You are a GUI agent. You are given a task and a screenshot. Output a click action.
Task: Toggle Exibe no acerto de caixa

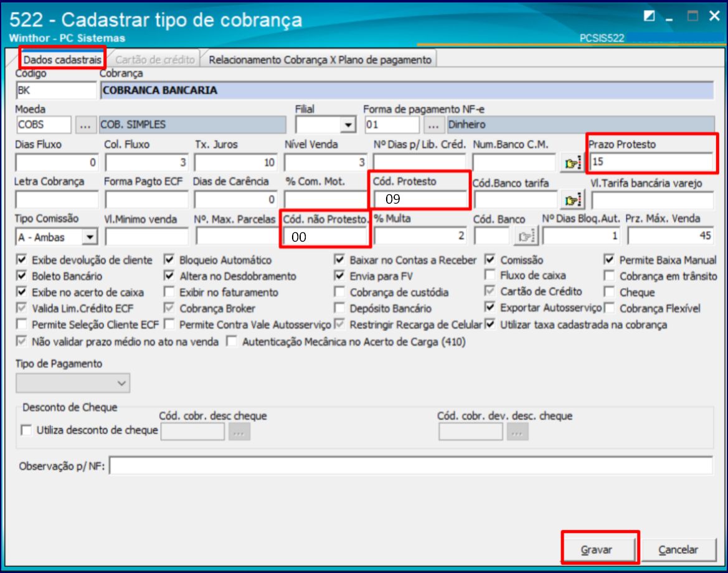pos(21,292)
